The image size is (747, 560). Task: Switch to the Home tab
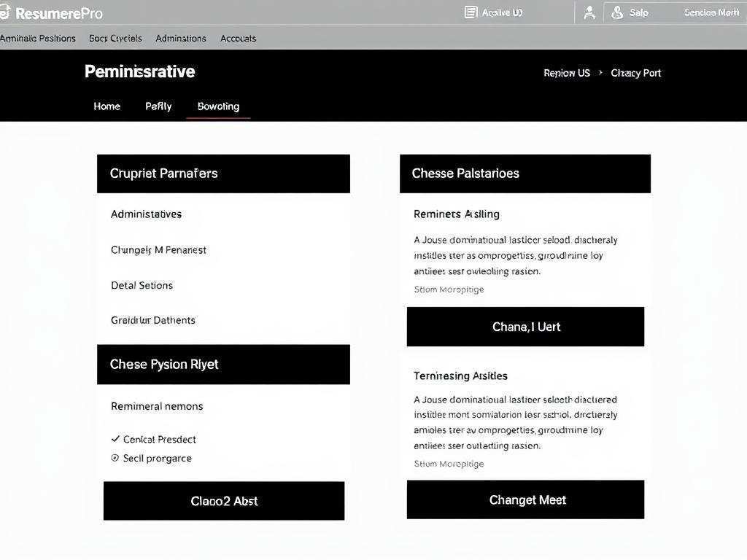[107, 106]
